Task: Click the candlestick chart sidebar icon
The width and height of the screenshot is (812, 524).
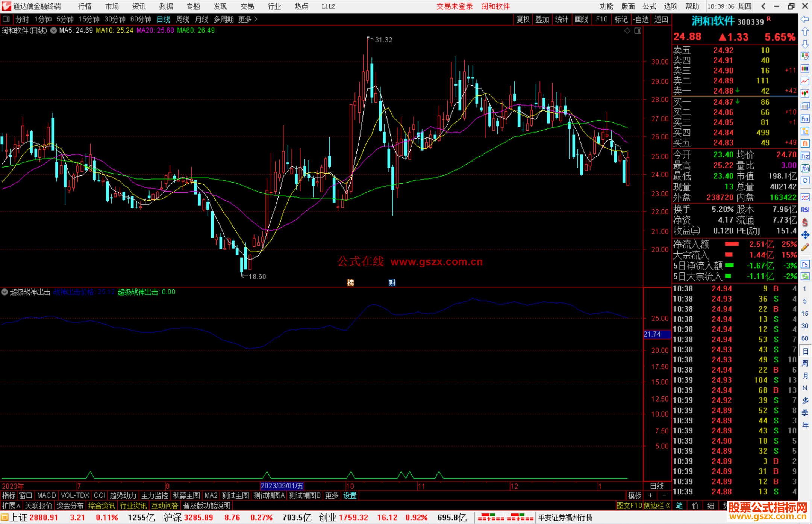Action: point(805,93)
